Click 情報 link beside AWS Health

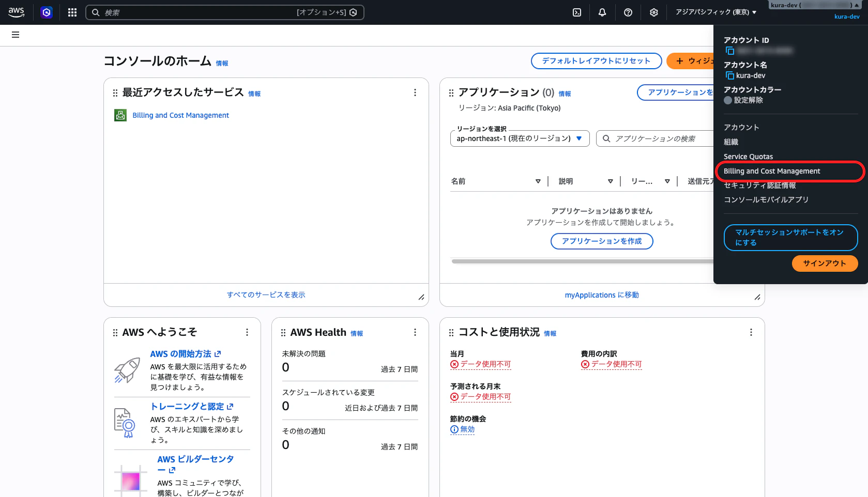click(x=357, y=333)
